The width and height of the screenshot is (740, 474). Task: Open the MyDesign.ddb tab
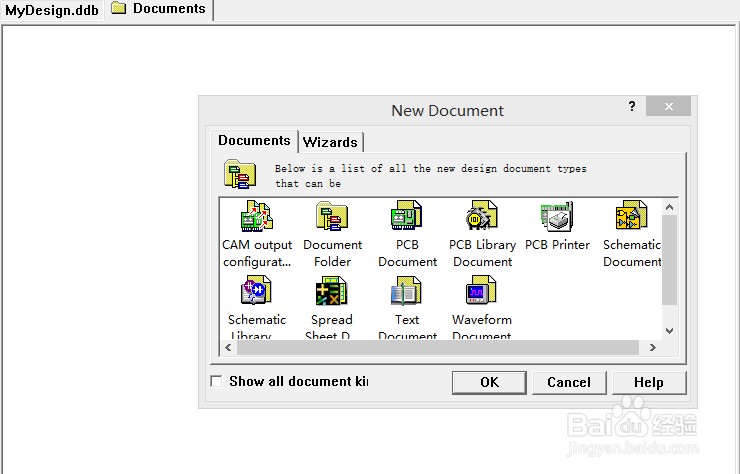[x=52, y=10]
